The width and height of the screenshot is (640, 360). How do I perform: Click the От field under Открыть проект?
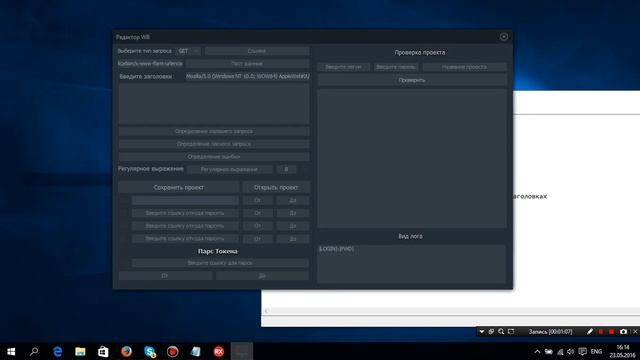pos(257,200)
